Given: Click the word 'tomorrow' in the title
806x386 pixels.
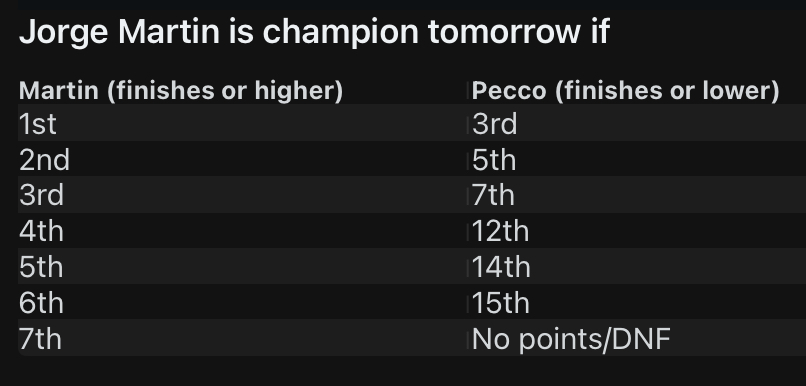Looking at the screenshot, I should [503, 32].
